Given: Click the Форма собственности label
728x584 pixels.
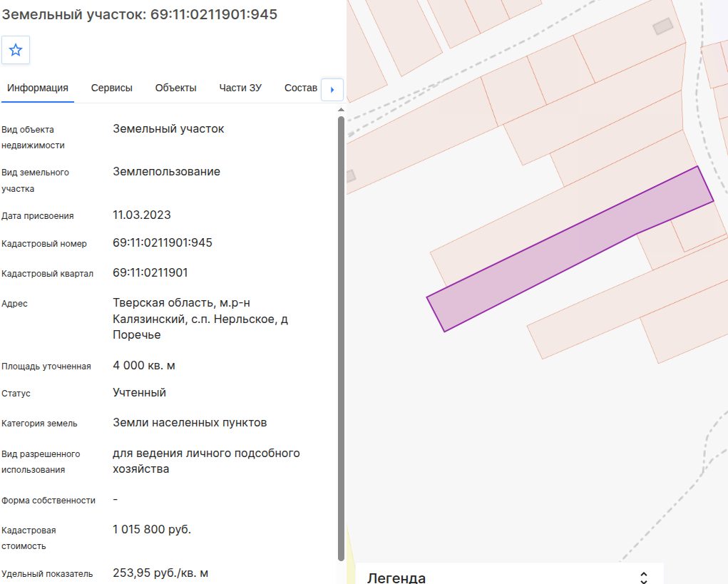Looking at the screenshot, I should coord(48,501).
